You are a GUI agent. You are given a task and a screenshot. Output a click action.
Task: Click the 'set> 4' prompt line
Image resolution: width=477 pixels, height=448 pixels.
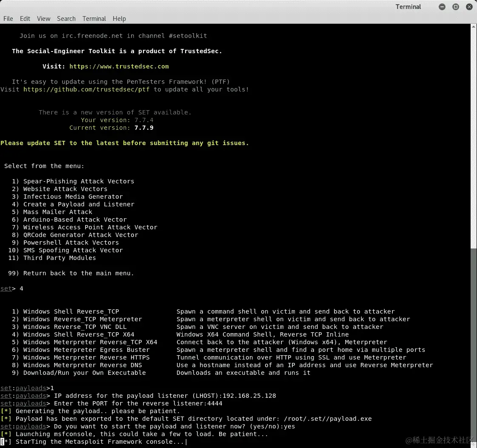pos(12,288)
